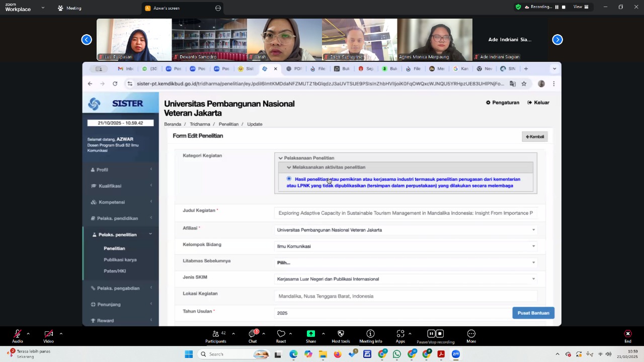Screen dimensions: 644x362
Task: Click the Kembali button
Action: tap(534, 137)
